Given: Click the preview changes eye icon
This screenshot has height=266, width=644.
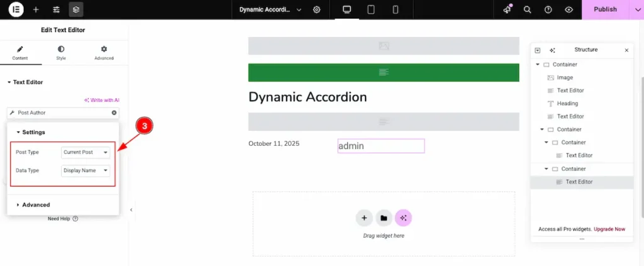Looking at the screenshot, I should click(569, 9).
